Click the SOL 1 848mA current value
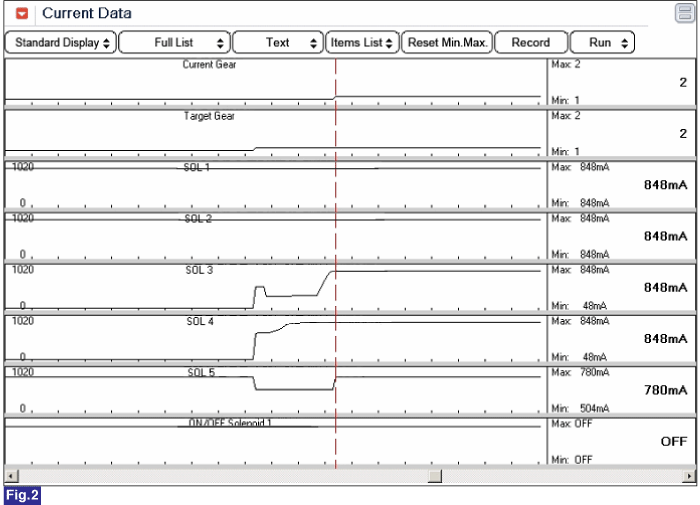The width and height of the screenshot is (700, 505). tap(665, 185)
